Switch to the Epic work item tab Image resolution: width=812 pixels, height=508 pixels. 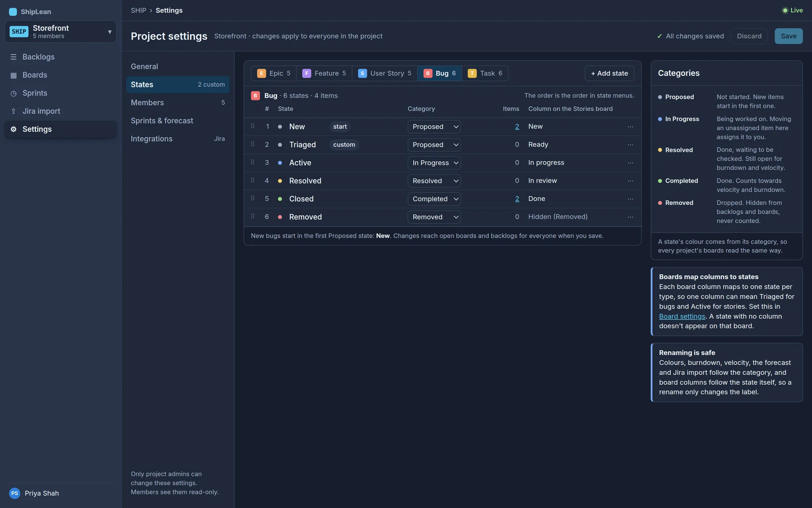tap(274, 73)
